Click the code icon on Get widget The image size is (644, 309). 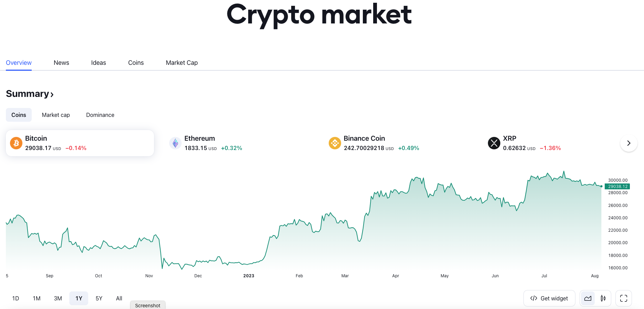(534, 298)
